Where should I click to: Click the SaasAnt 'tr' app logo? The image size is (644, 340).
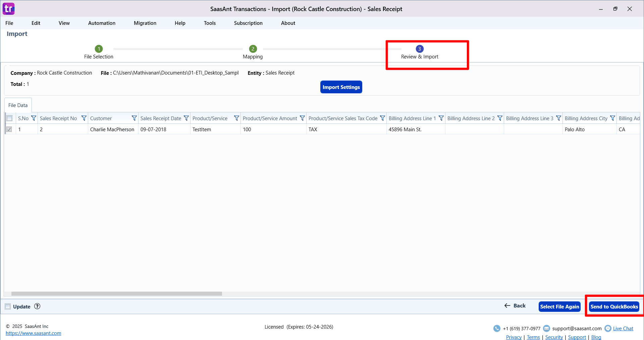click(9, 9)
